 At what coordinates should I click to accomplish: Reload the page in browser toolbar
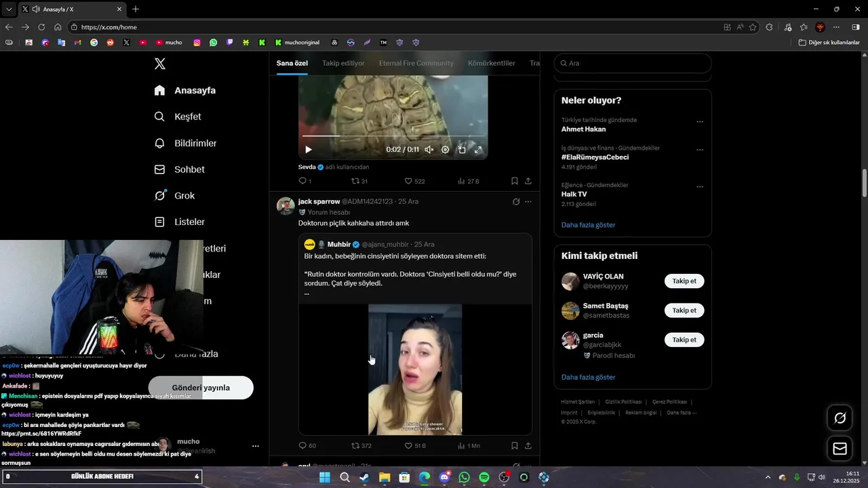point(41,27)
